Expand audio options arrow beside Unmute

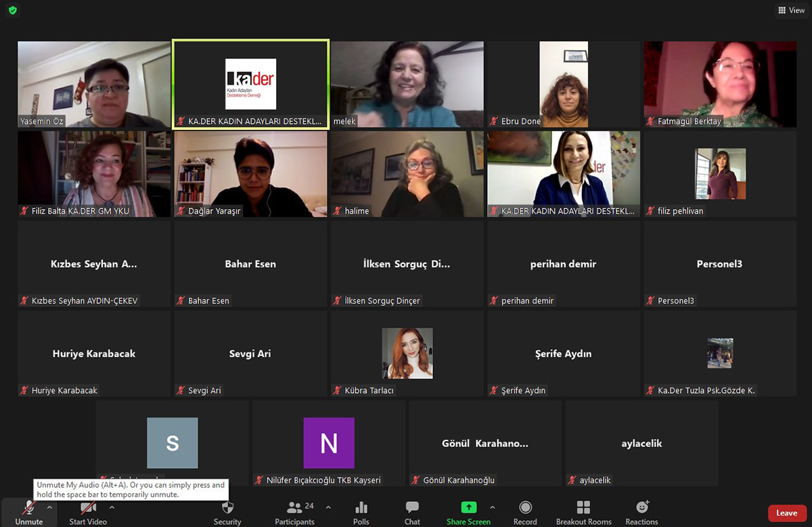49,507
